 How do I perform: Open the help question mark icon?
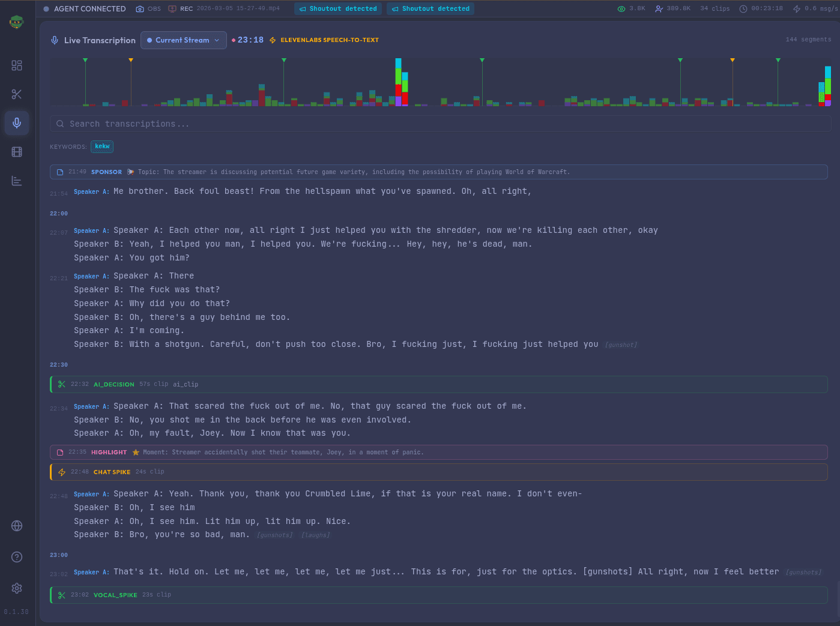tap(17, 557)
